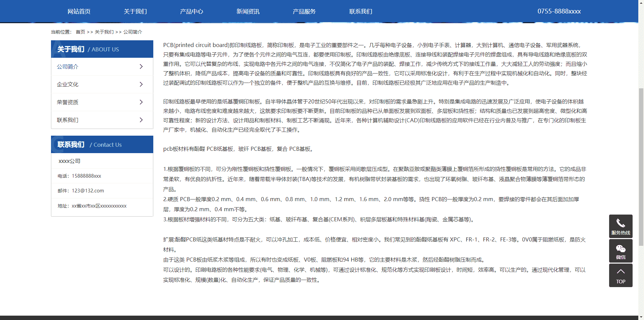Open 荣誉资质 in the sidebar menu
Viewport: 644px width, 320px height.
102,102
